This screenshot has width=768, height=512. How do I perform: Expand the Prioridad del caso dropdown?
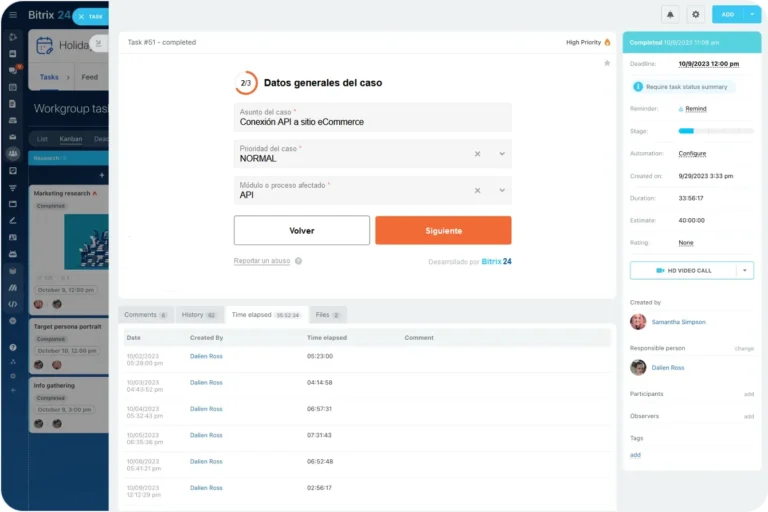502,154
